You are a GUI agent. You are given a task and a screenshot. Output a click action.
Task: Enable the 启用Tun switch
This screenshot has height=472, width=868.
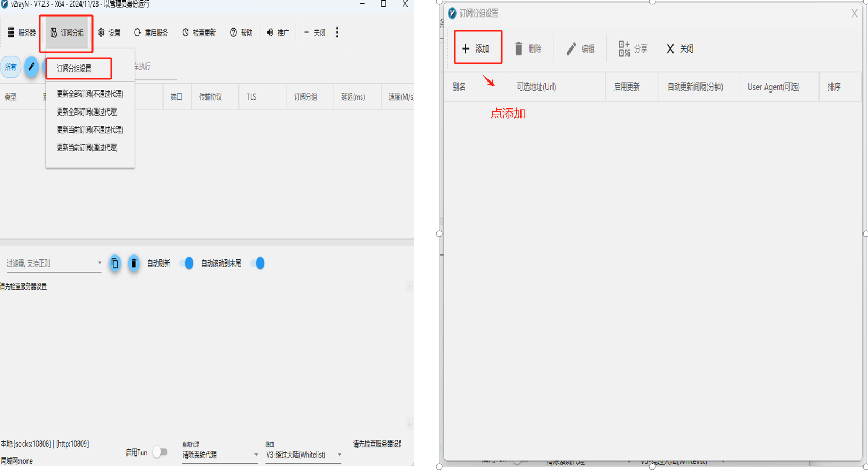[x=160, y=452]
